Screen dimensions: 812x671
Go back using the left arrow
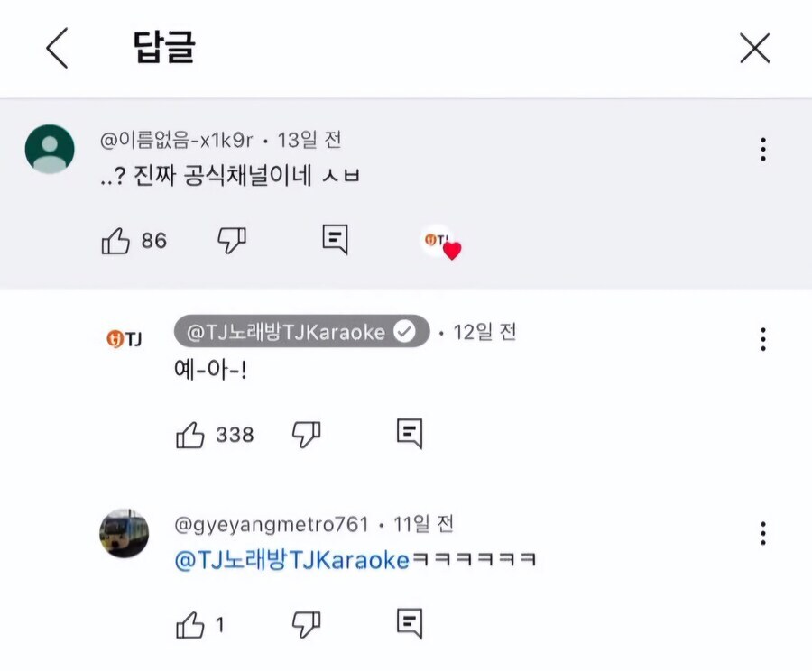point(56,50)
